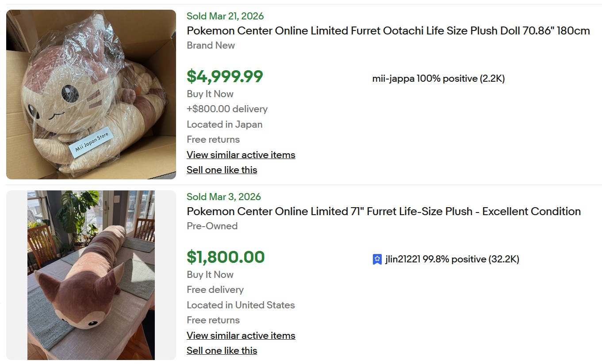The width and height of the screenshot is (602, 364).
Task: Click Located in Japan text
Action: [224, 125]
